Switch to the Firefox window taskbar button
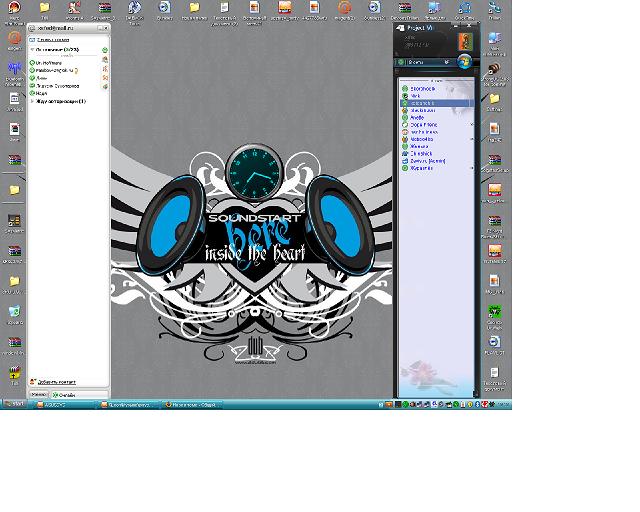This screenshot has width=640, height=512. [192, 405]
